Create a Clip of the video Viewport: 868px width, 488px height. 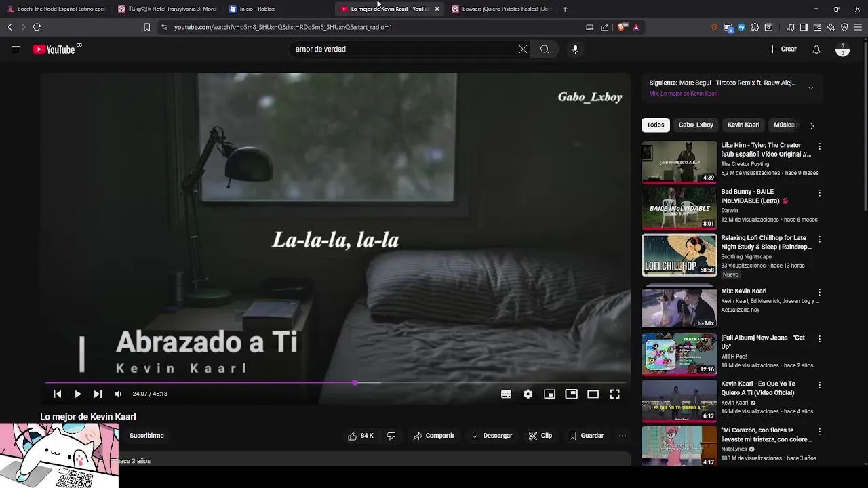point(540,436)
